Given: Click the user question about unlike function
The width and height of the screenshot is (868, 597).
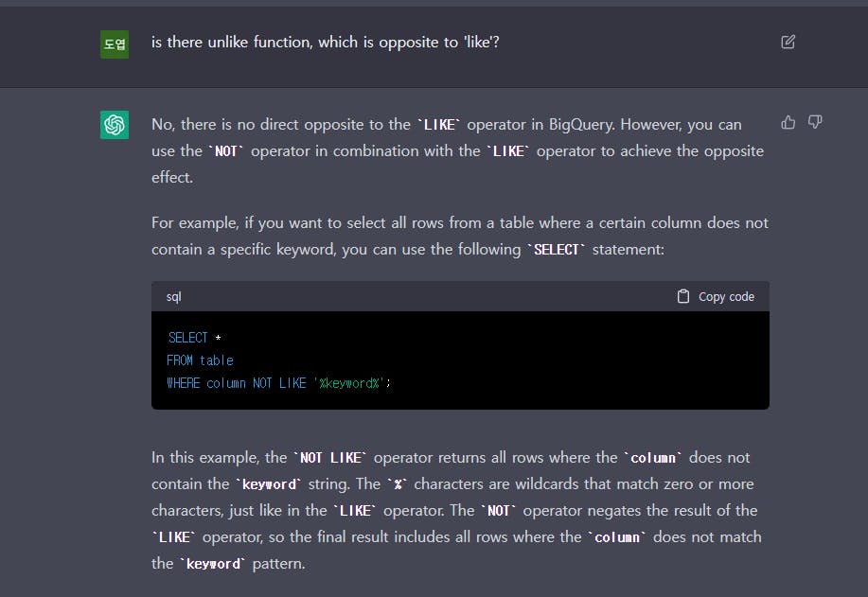Looking at the screenshot, I should [x=325, y=43].
